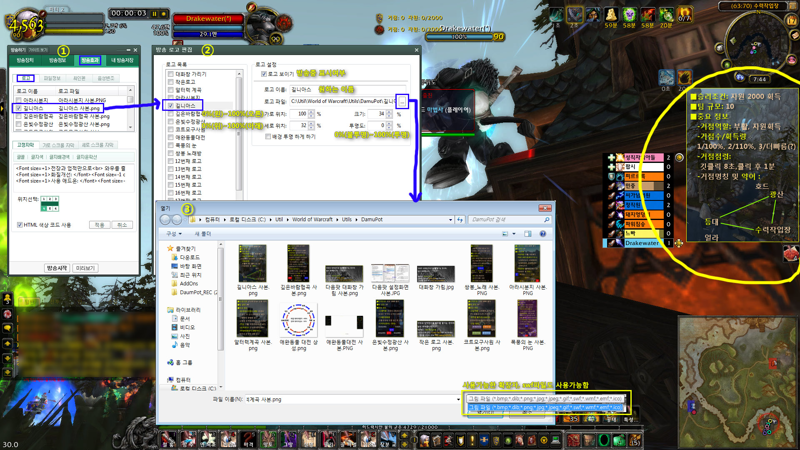Viewport: 800px width, 450px height.
Task: Check 대화창 가리기 in logo edit list
Action: tap(170, 74)
